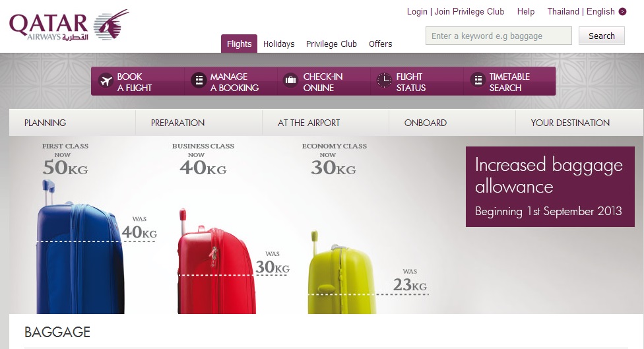The height and width of the screenshot is (349, 644).
Task: Open the Help link
Action: [x=526, y=11]
